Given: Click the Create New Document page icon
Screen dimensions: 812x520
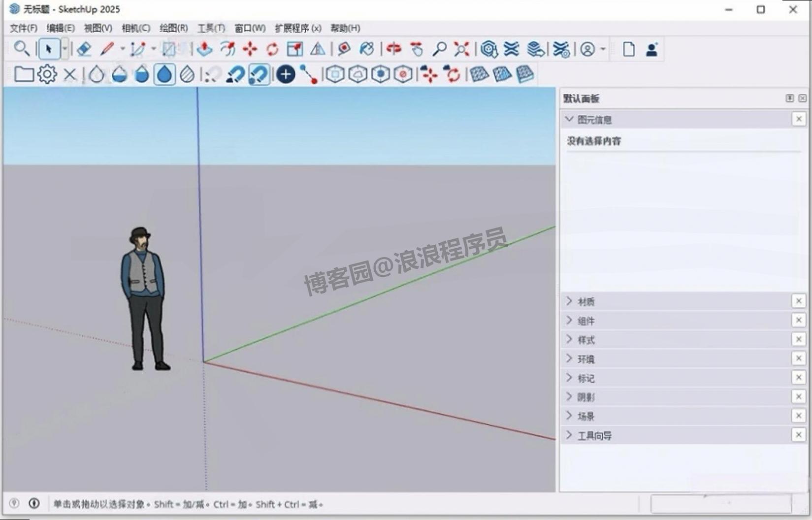Looking at the screenshot, I should coord(629,49).
